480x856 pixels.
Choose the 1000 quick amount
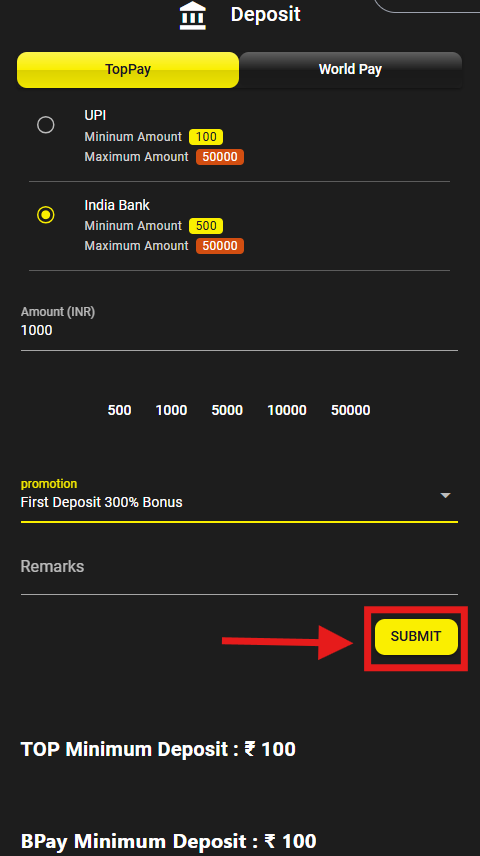point(171,410)
